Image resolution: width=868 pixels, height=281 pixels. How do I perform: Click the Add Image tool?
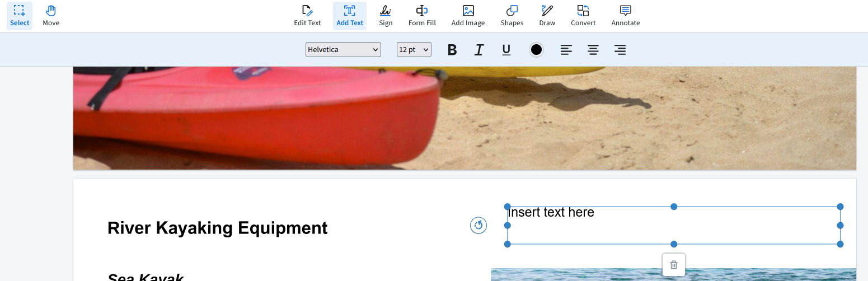pyautogui.click(x=468, y=16)
